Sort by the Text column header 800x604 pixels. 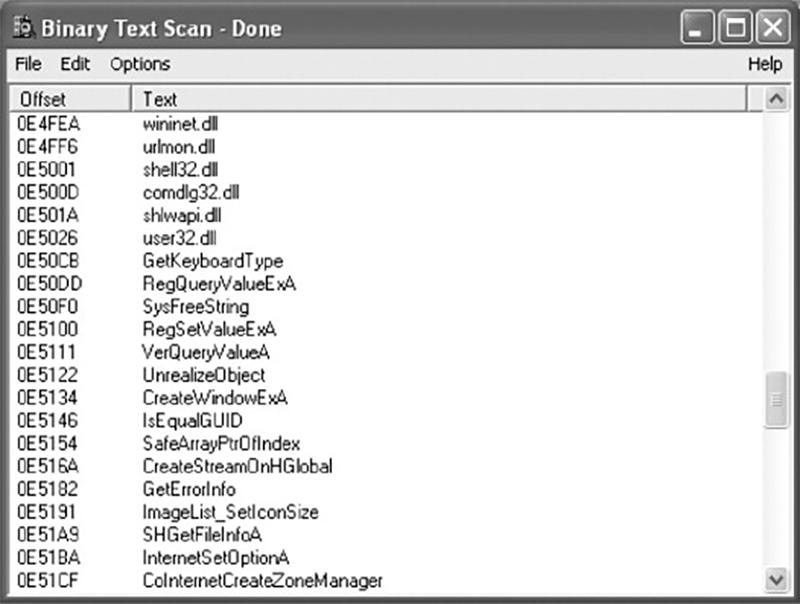[439, 99]
